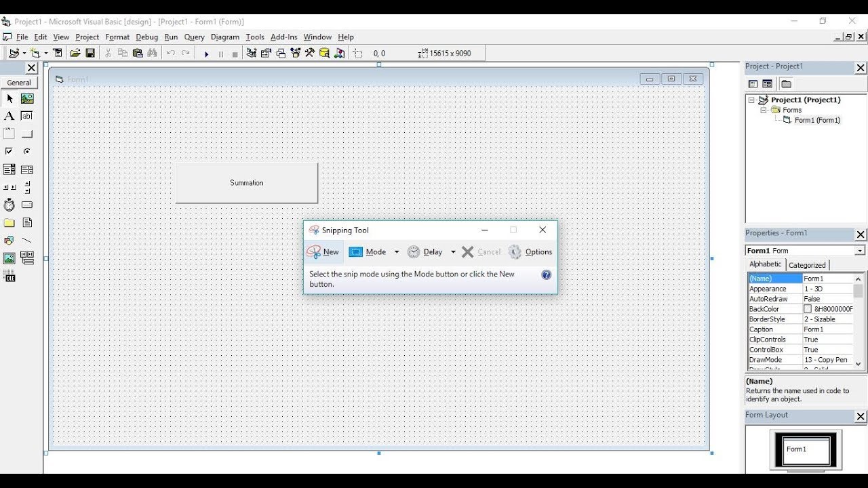868x488 pixels.
Task: Click the Open Project toolbar icon
Action: [75, 53]
